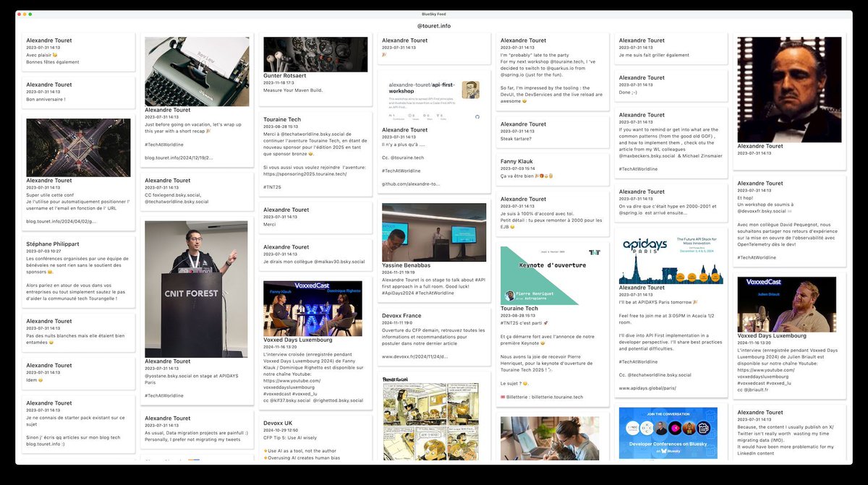Click the repository avatar on the api-first-workshop card
The height and width of the screenshot is (485, 868).
471,90
